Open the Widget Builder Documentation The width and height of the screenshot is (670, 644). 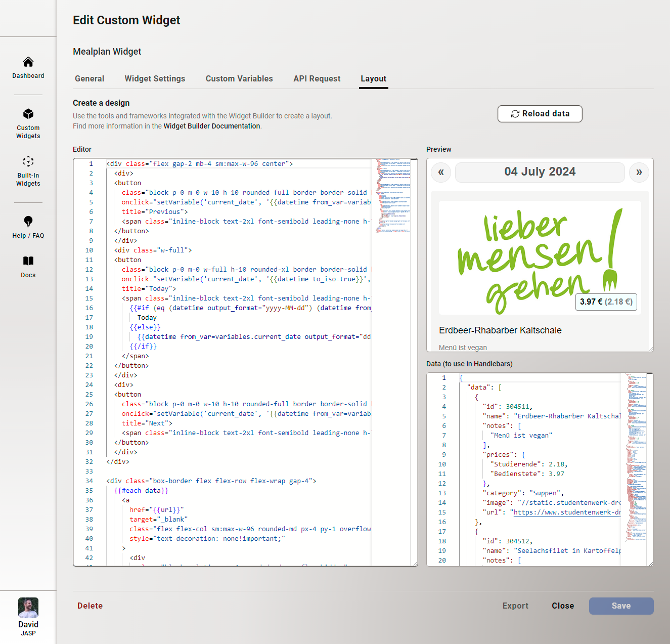(211, 126)
